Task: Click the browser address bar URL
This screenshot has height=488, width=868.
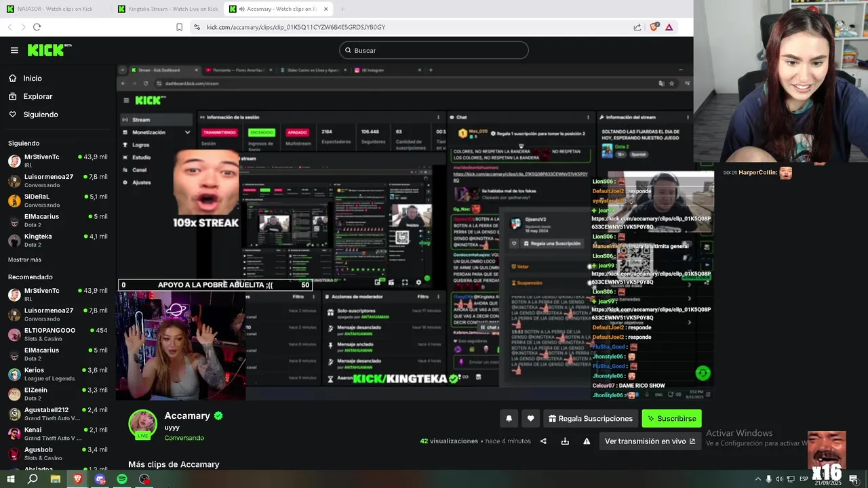Action: coord(296,27)
